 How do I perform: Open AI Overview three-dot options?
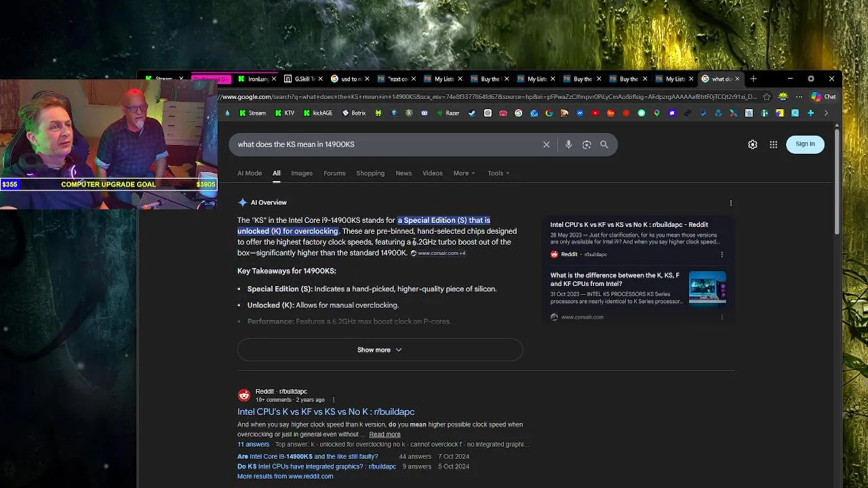point(730,203)
